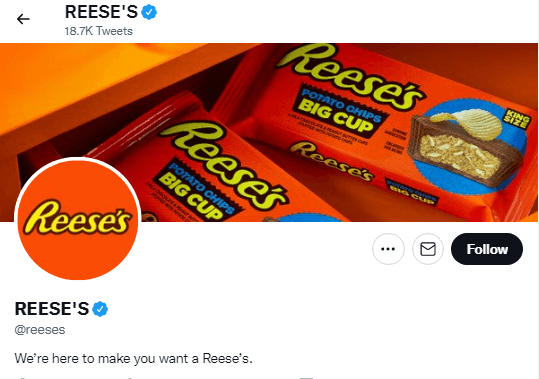Open the three-dots more options button
Image resolution: width=539 pixels, height=379 pixels.
388,249
